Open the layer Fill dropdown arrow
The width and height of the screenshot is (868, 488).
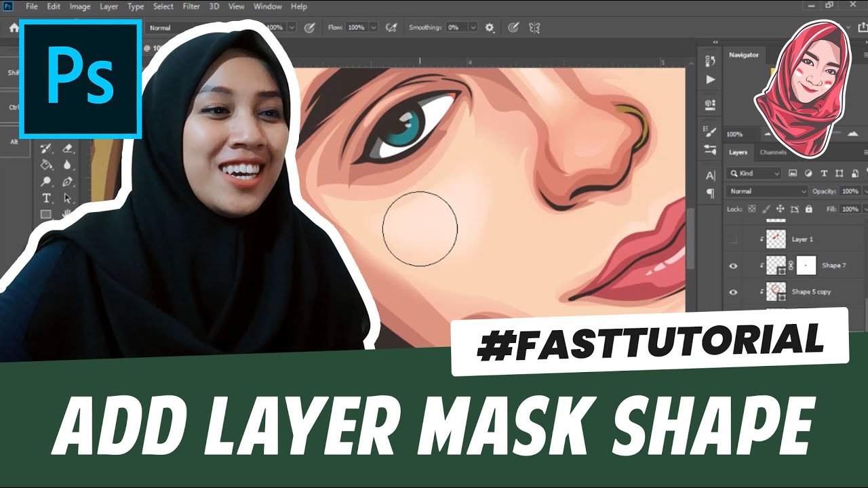point(865,209)
